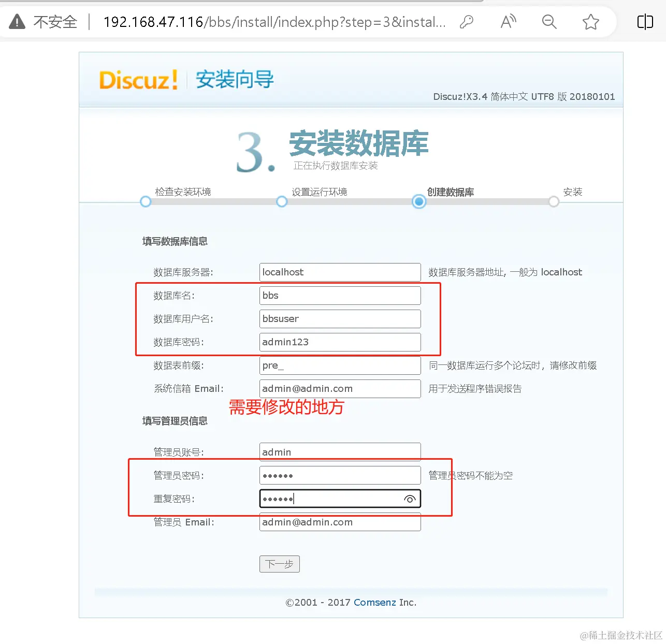Focus the 数据库名 field containing bbs
This screenshot has height=644, width=666.
coord(340,296)
